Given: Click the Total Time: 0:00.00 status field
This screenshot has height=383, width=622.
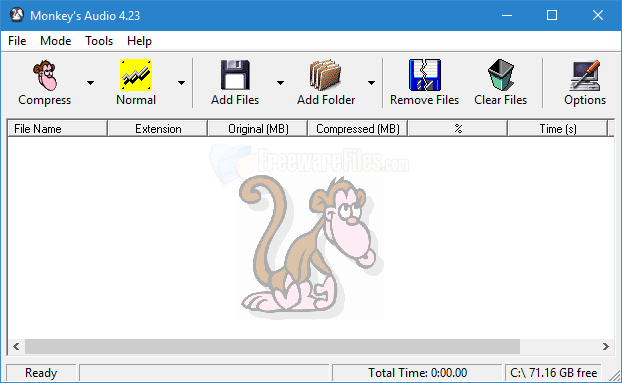Looking at the screenshot, I should point(417,373).
